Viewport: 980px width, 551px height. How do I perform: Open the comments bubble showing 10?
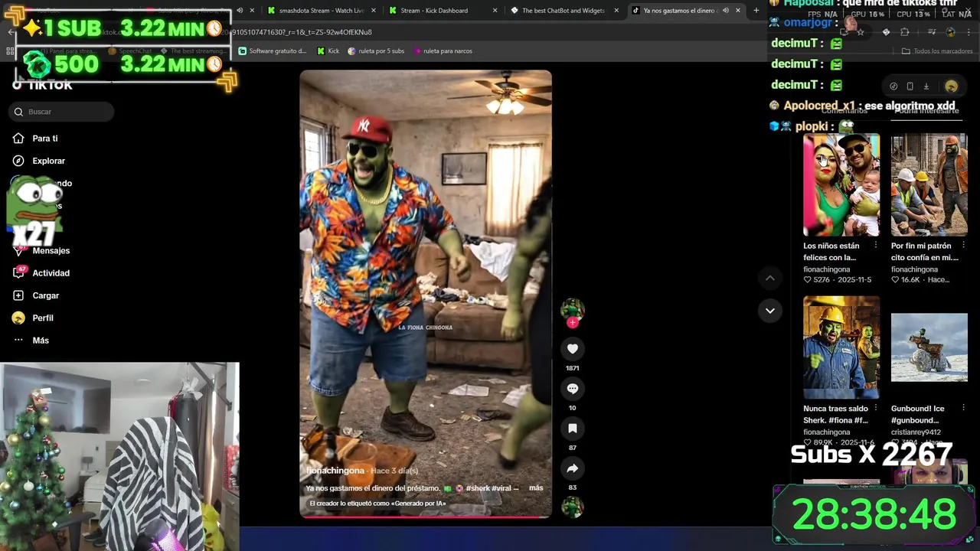pos(572,389)
